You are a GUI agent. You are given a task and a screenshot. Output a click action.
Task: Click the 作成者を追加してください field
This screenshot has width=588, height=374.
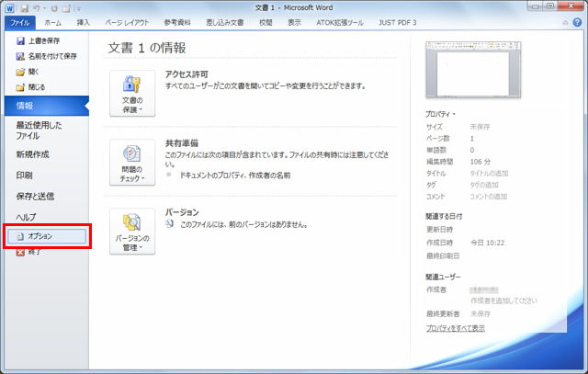pos(504,300)
